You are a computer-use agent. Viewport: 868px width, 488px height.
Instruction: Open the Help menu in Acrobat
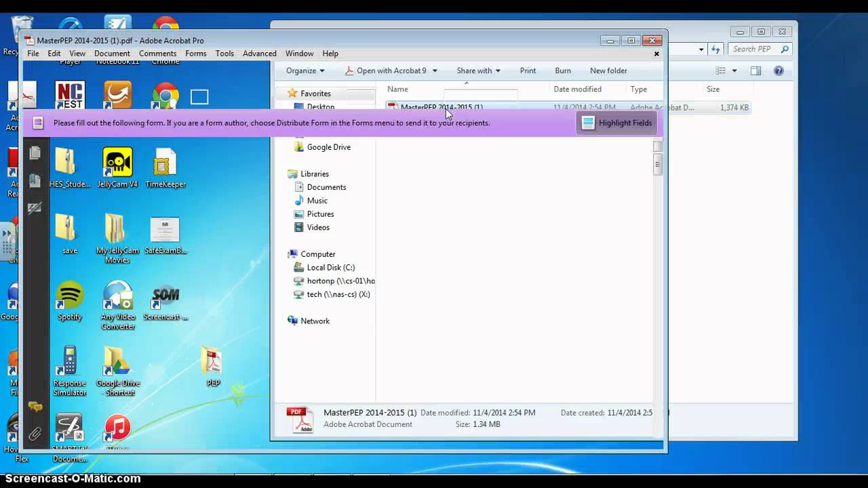pos(330,54)
